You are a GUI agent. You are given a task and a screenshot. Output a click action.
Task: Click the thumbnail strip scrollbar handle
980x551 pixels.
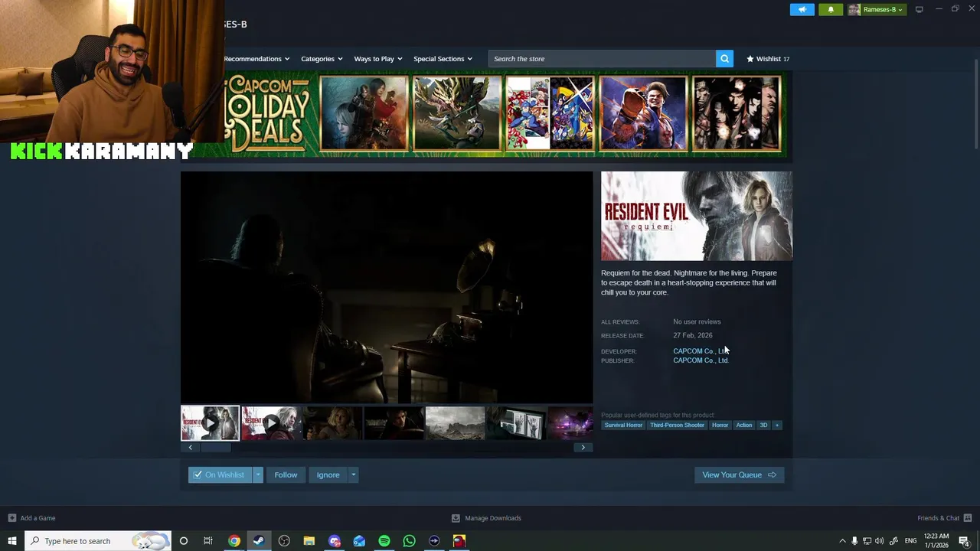pyautogui.click(x=216, y=448)
